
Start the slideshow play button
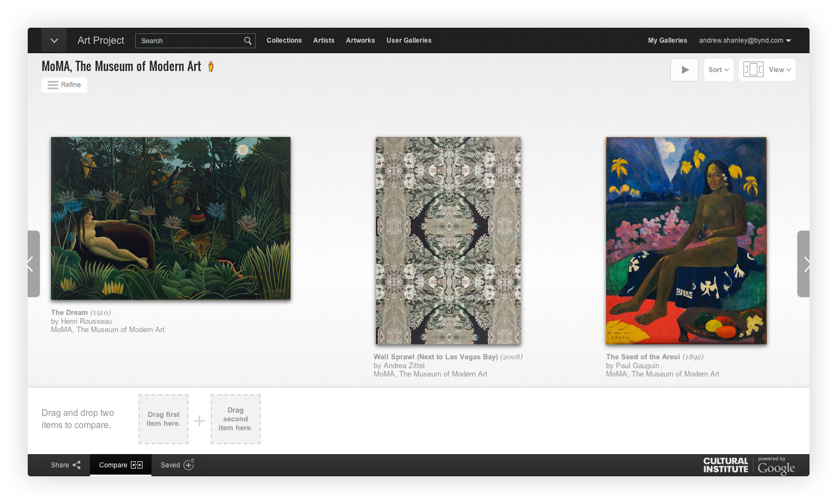point(685,70)
